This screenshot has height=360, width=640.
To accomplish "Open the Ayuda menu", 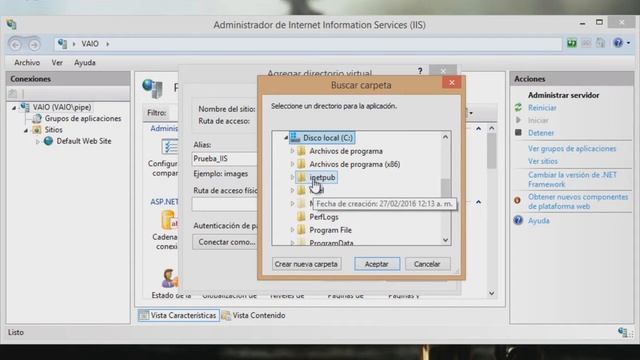I will pos(84,63).
